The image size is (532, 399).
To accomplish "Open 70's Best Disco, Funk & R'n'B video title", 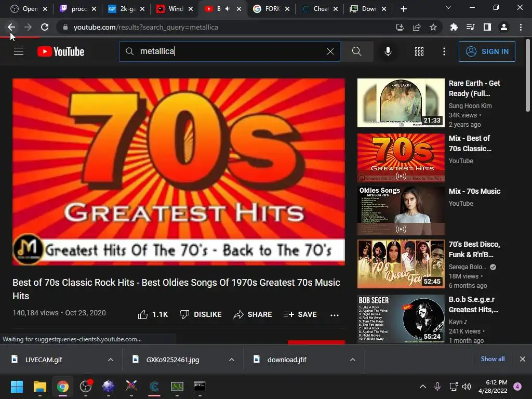I will click(x=474, y=249).
